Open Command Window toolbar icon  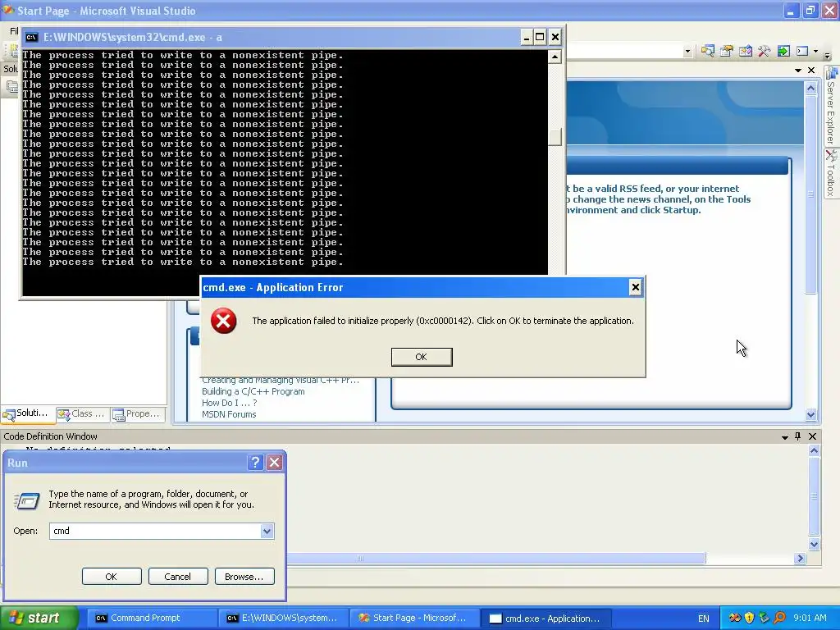[802, 51]
